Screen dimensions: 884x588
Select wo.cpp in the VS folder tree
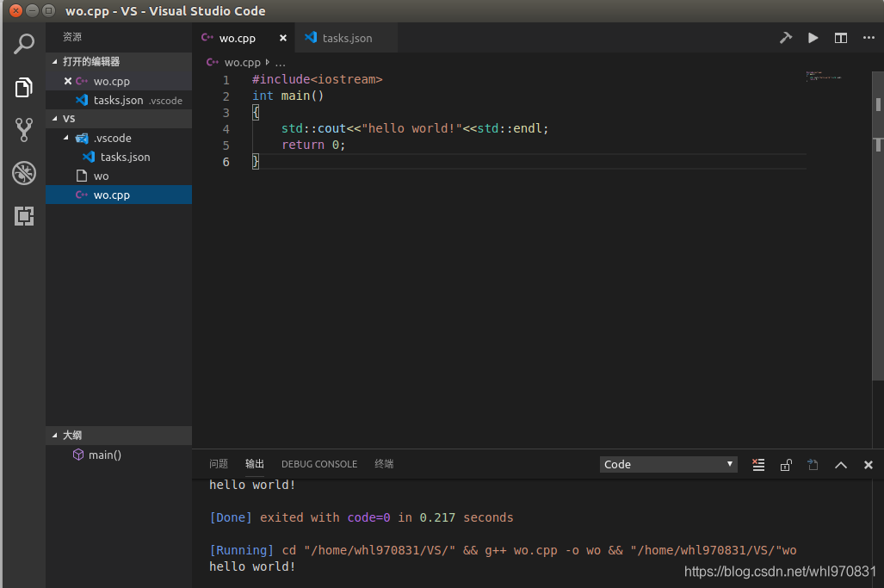coord(119,195)
